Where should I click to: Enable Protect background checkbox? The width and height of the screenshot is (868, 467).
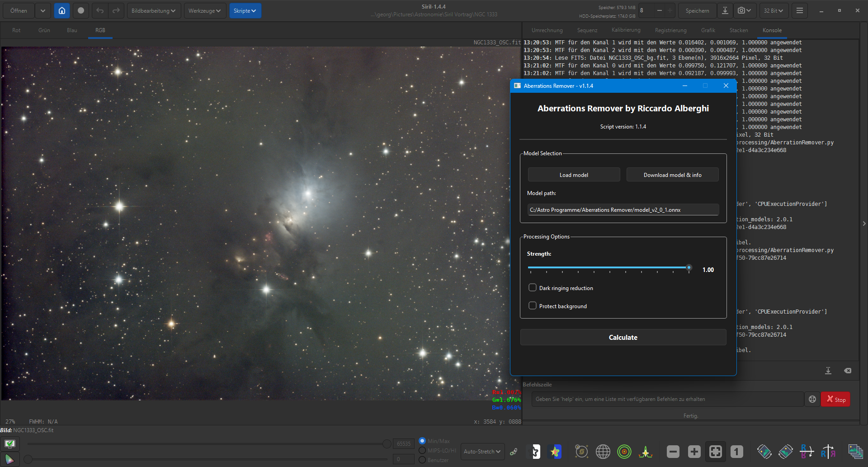click(x=533, y=306)
